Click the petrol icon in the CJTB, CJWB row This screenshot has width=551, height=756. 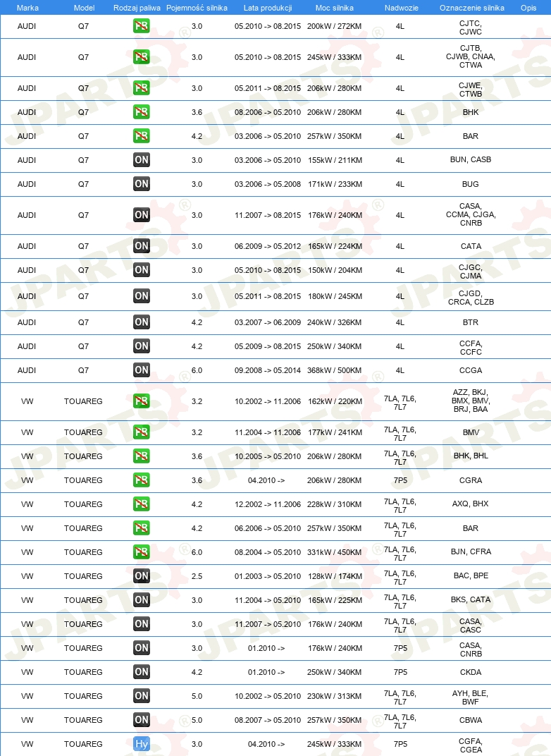tap(141, 57)
